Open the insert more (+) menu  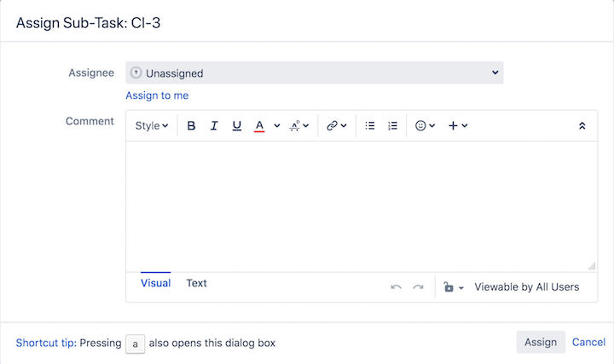tap(458, 125)
